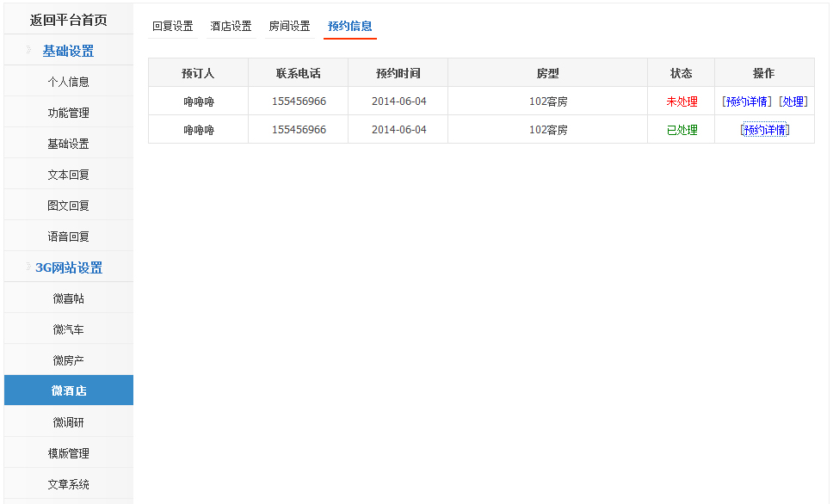
Task: Click the 预订人 name in the 未处理 row
Action: (199, 101)
